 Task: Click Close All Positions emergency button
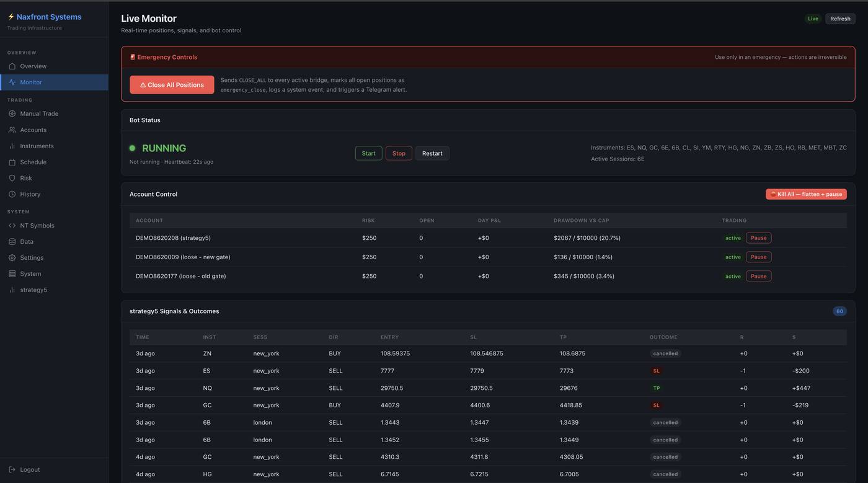172,85
